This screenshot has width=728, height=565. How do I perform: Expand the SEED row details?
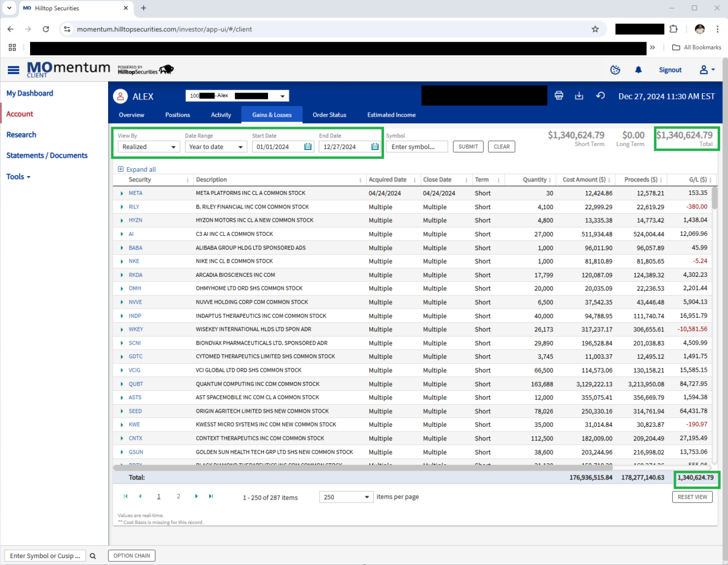[122, 412]
